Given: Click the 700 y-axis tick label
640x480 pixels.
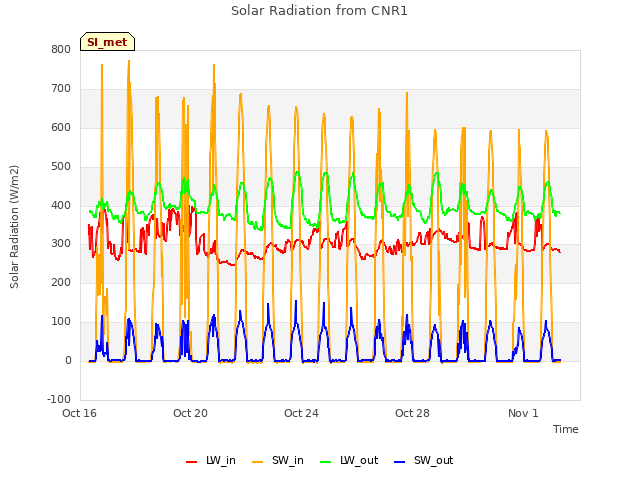Looking at the screenshot, I should [x=61, y=89].
